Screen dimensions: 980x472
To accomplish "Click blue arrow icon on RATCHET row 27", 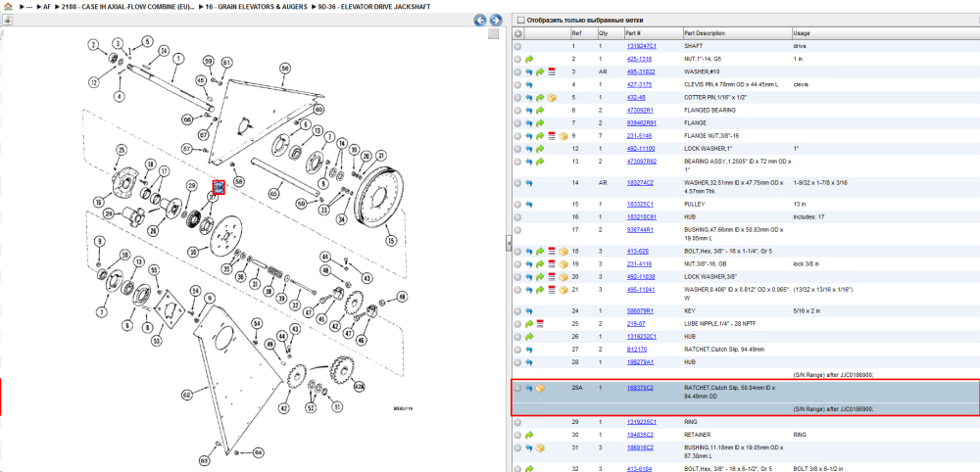I will coord(529,349).
